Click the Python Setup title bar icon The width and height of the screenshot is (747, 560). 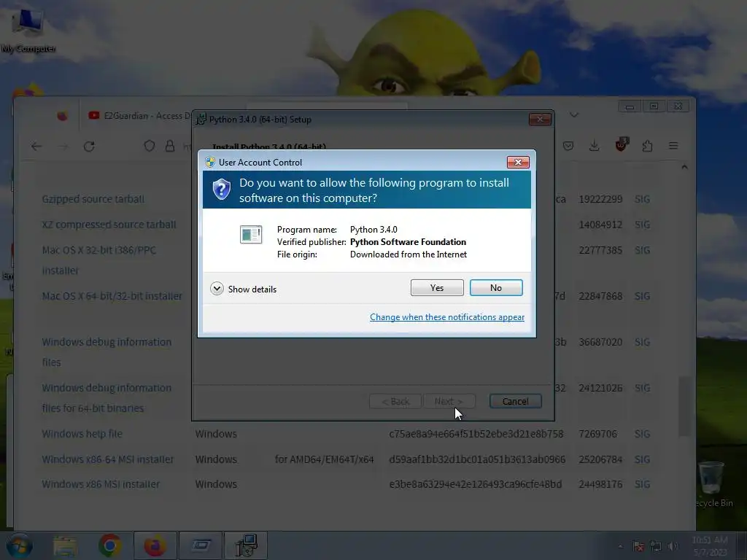(201, 119)
